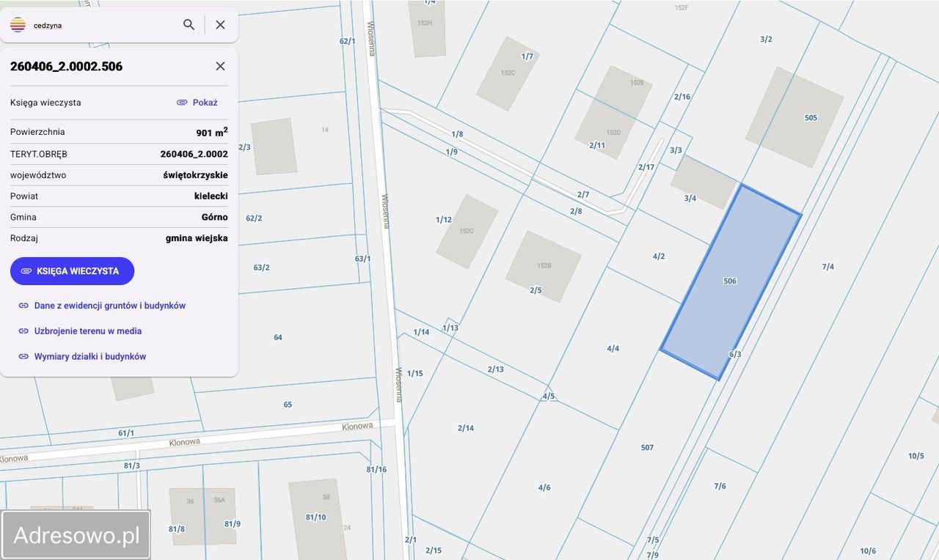Click parcel label 10/5 on the map
The image size is (939, 560).
pyautogui.click(x=916, y=456)
